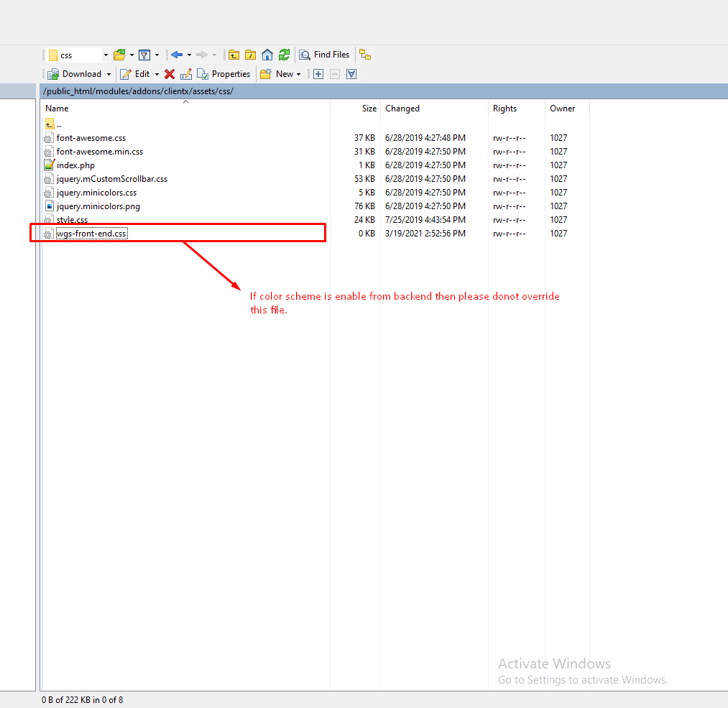This screenshot has height=708, width=728.
Task: Expand the Download dropdown arrow
Action: point(109,74)
